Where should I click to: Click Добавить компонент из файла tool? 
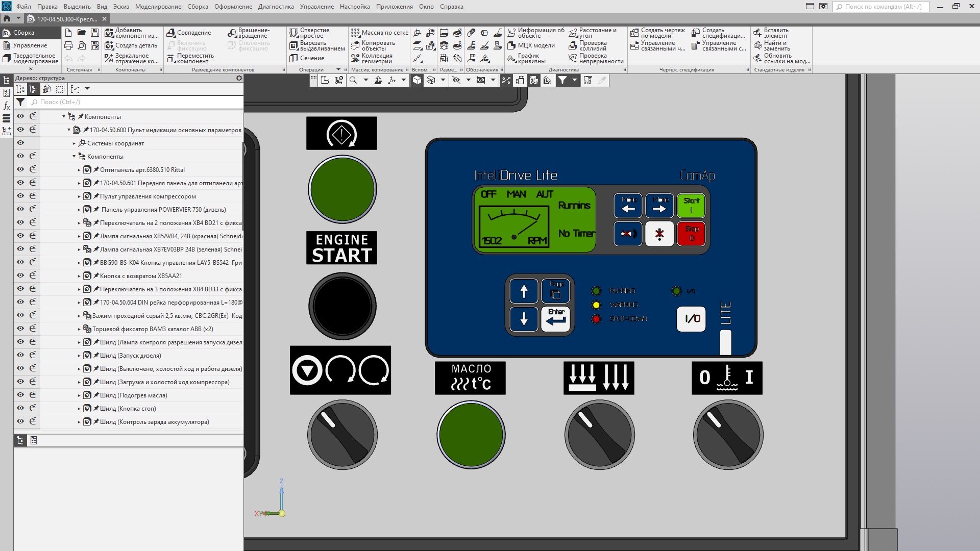coord(132,33)
